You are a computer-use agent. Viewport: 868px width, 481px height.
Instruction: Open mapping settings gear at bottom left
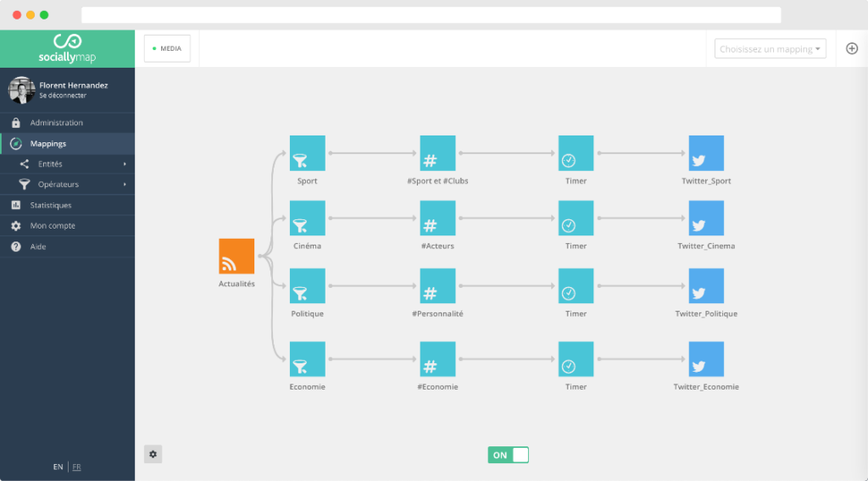pos(153,454)
